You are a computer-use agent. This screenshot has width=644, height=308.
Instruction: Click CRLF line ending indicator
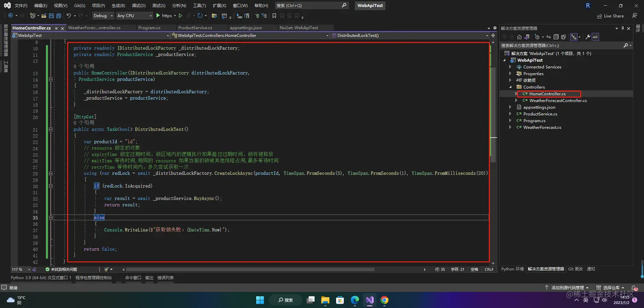tap(489, 269)
